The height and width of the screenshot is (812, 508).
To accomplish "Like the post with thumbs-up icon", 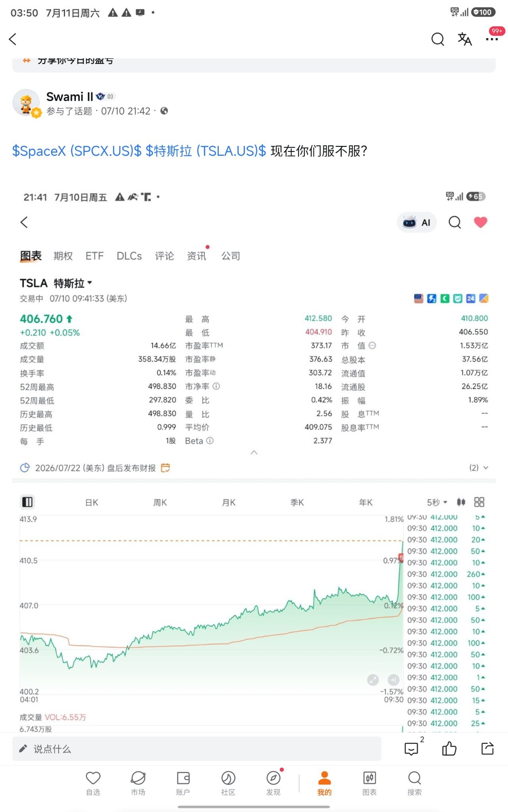I will (449, 748).
